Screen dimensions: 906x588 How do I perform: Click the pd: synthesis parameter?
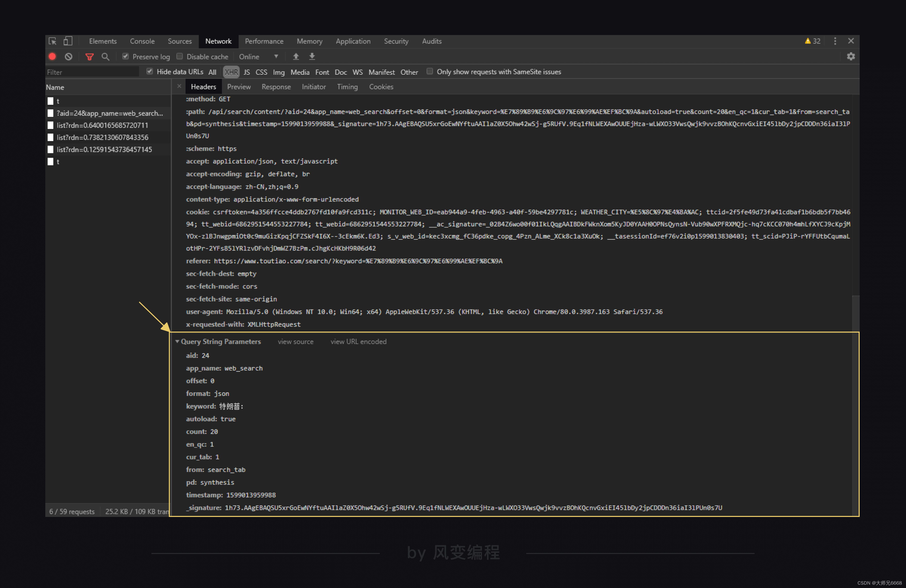210,482
